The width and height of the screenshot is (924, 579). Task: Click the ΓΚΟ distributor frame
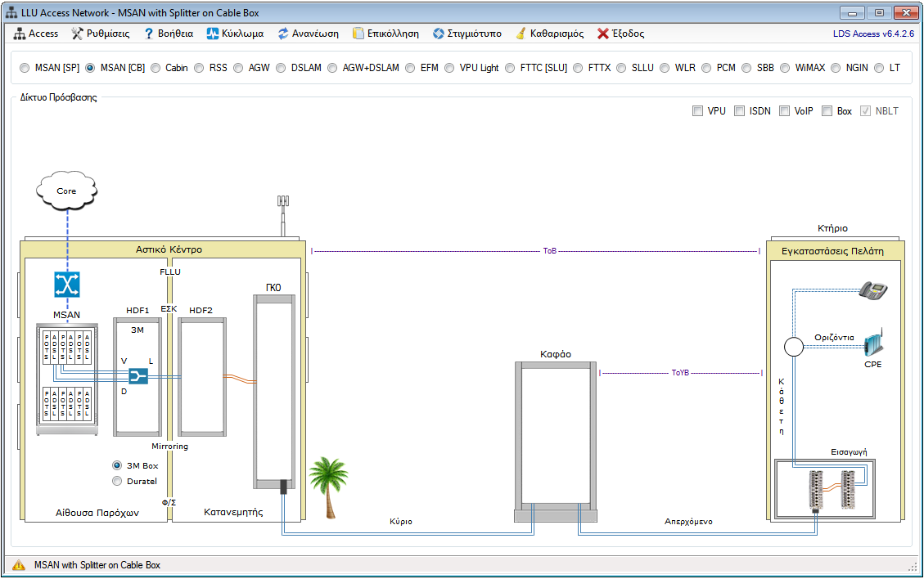click(x=273, y=393)
